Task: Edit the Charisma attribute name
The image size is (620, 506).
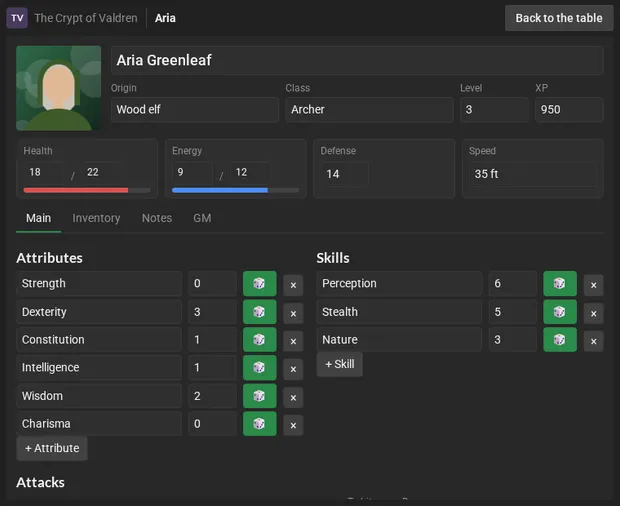Action: click(x=99, y=424)
